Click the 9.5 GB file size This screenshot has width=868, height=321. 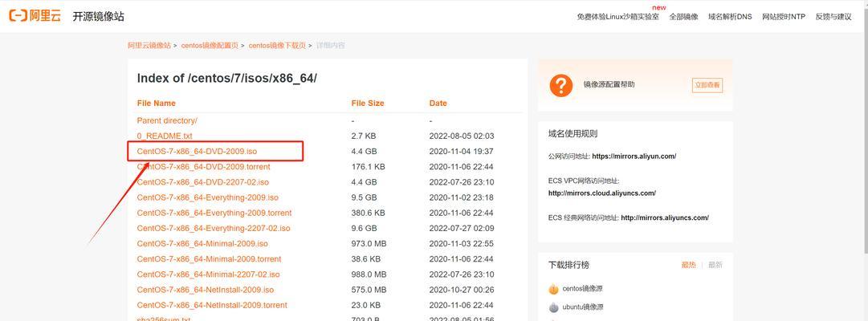pos(365,197)
